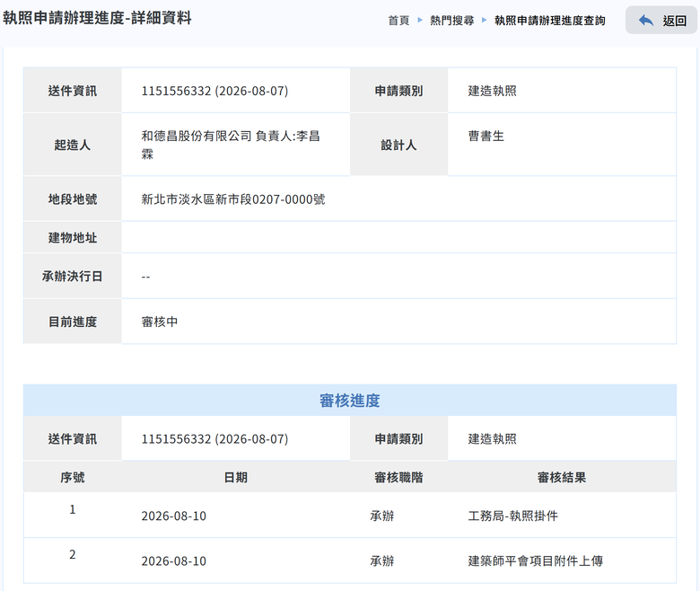Screen dimensions: 700x591
Task: Select 送件資訊 value under 審核進度
Action: tap(214, 439)
